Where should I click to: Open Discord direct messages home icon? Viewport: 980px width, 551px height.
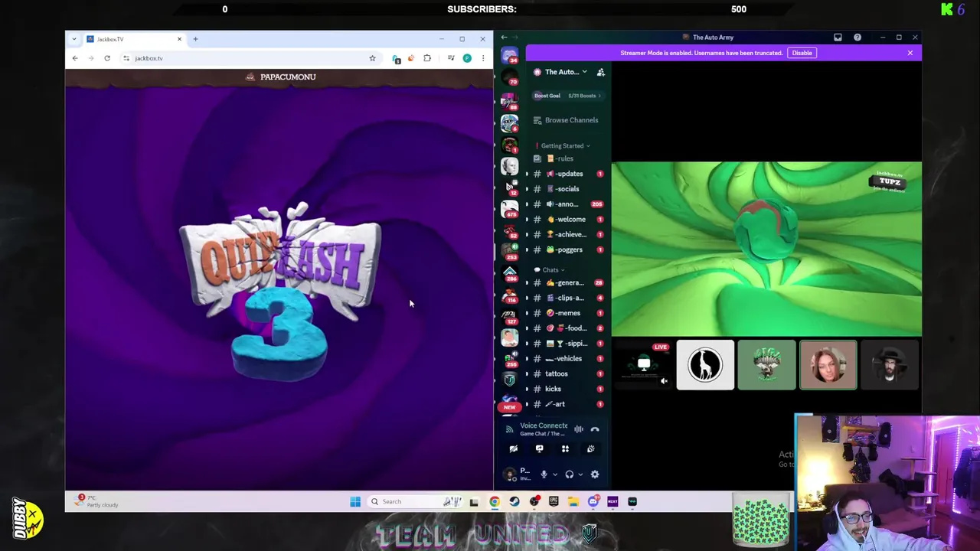[x=509, y=55]
